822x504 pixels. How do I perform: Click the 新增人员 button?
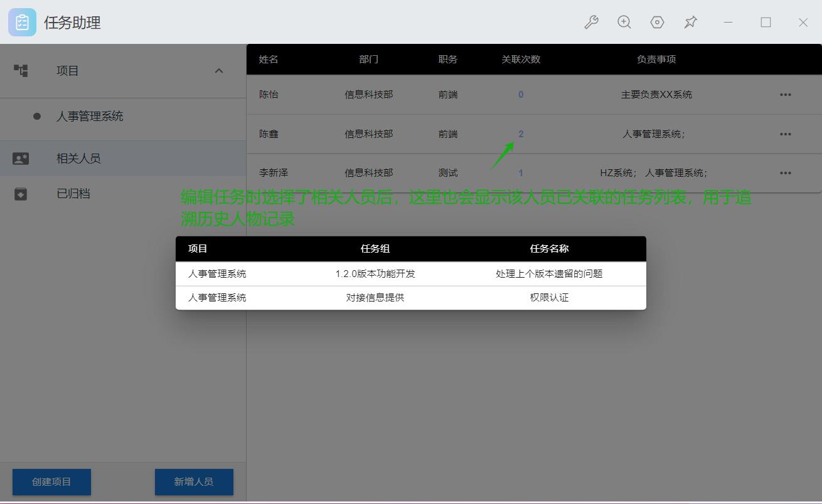(194, 481)
